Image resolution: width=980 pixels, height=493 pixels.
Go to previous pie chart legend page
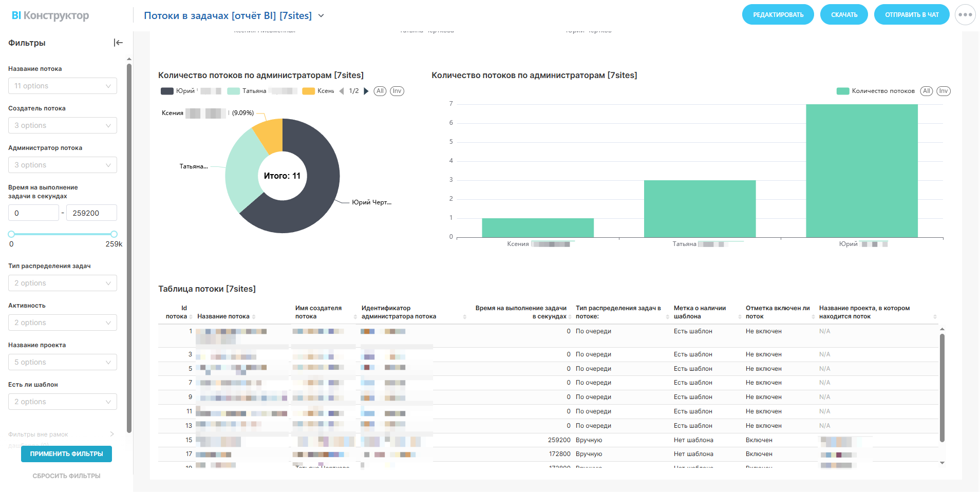coord(342,91)
